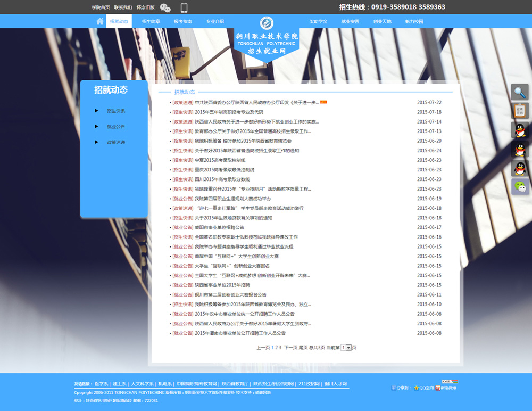This screenshot has width=532, height=411.
Task: Switch to the 奖助学金 navigation tab
Action: click(x=318, y=21)
